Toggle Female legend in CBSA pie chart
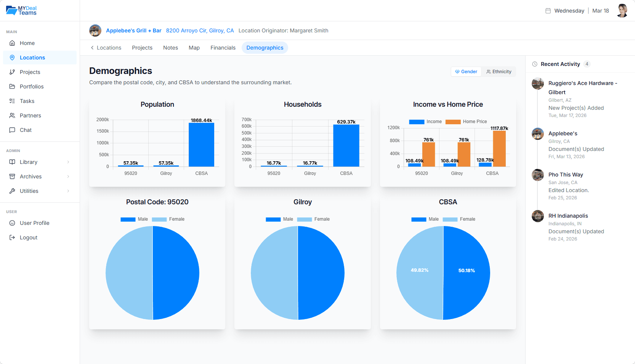The height and width of the screenshot is (364, 635). click(459, 219)
